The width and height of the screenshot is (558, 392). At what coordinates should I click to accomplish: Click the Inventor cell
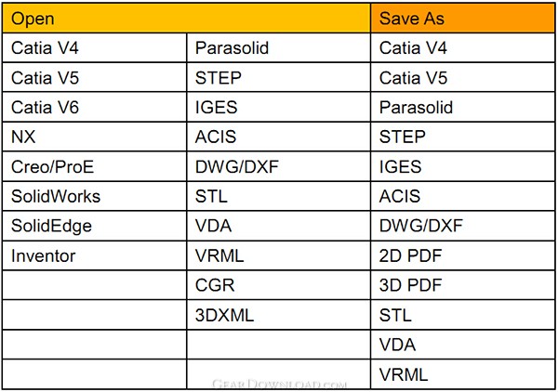coord(94,255)
